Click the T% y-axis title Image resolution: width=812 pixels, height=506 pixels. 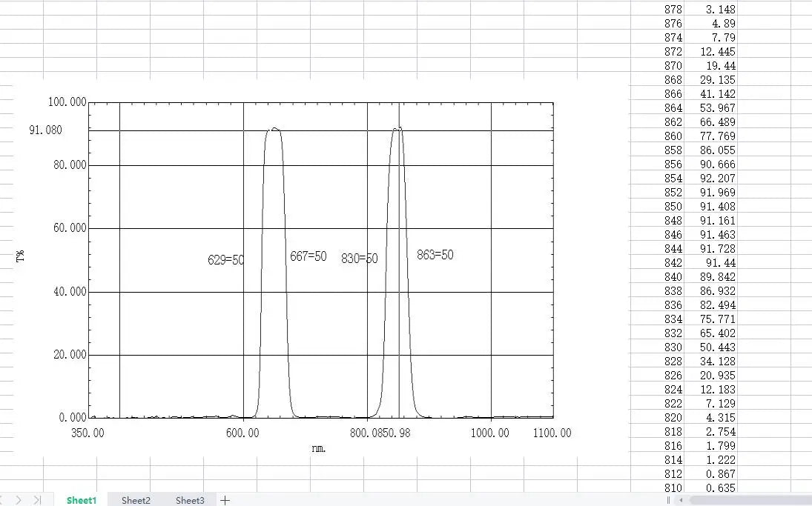[x=21, y=257]
